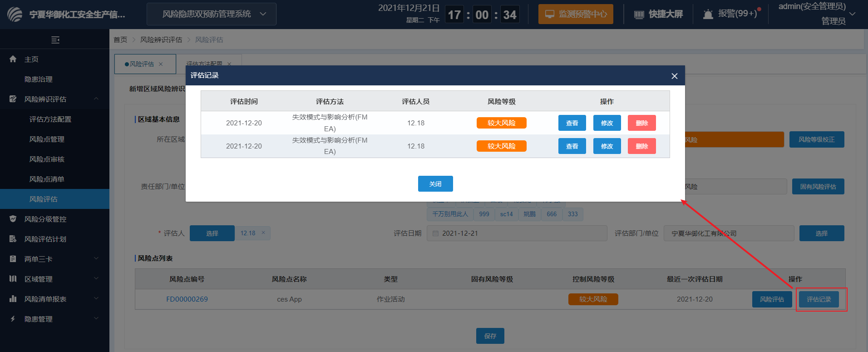868x352 pixels.
Task: Click 查看 in the second evaluation record
Action: tap(572, 146)
